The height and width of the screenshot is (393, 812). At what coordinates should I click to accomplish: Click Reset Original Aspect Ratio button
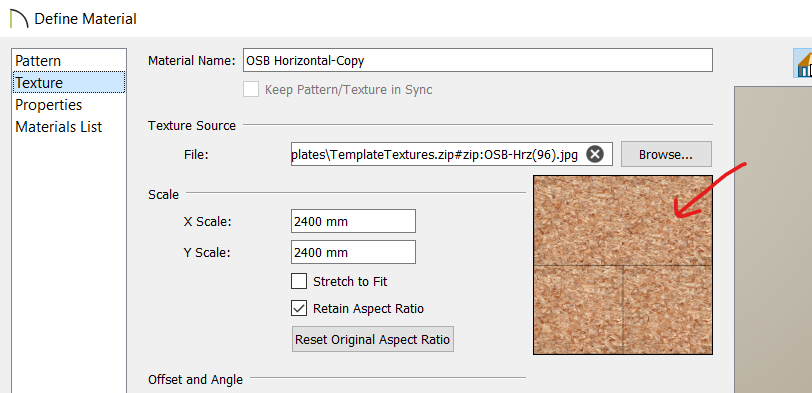pos(373,340)
